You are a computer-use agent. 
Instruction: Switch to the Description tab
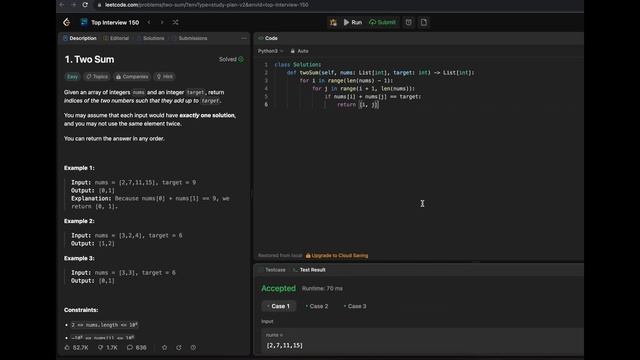[x=80, y=38]
